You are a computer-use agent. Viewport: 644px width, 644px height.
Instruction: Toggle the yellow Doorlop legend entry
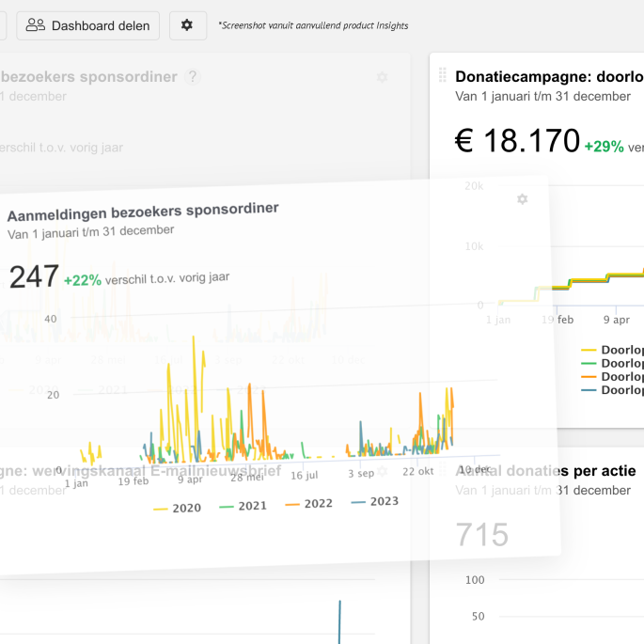pos(613,348)
